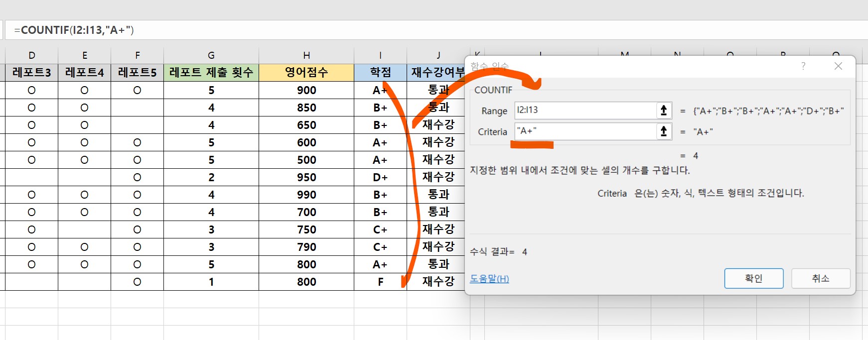Open the 도움말(H) help link
This screenshot has height=340, width=868.
pos(489,279)
